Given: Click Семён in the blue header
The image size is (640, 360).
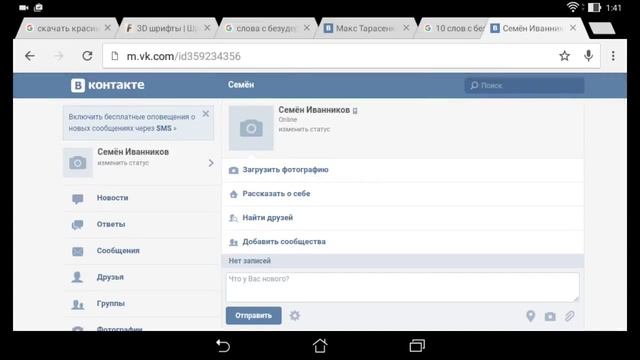Looking at the screenshot, I should point(241,85).
